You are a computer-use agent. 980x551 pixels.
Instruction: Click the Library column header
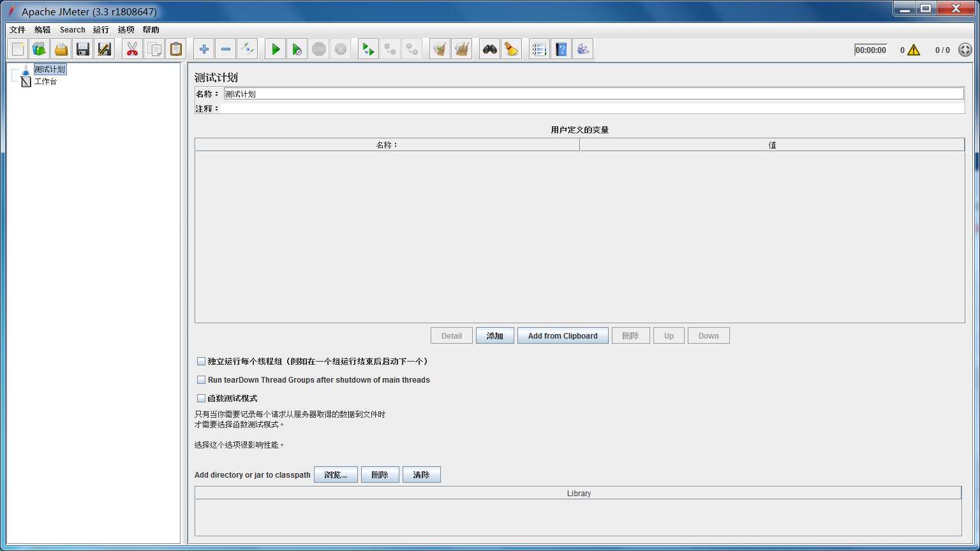point(579,493)
